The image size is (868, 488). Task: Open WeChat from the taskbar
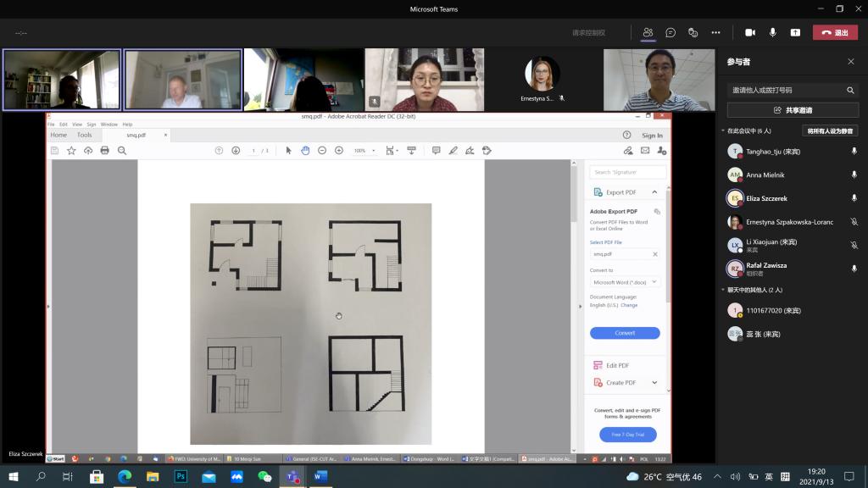pos(264,477)
